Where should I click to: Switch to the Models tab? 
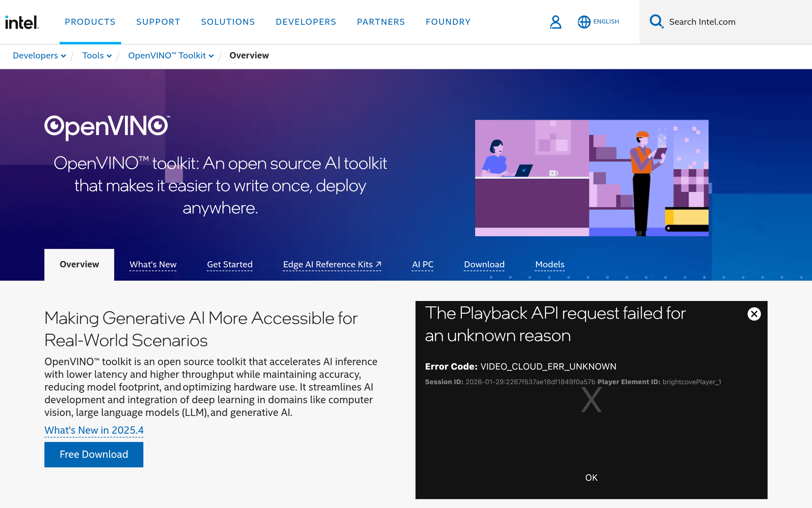click(x=550, y=264)
